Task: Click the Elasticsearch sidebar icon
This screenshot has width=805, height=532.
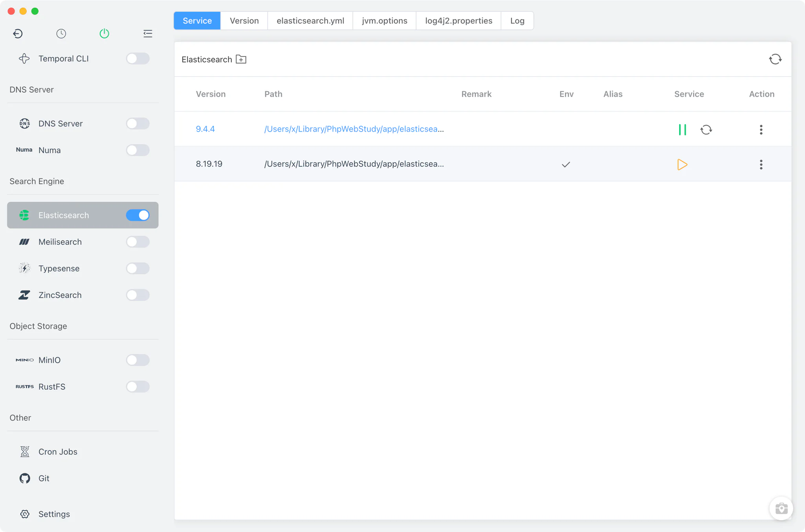Action: pyautogui.click(x=24, y=215)
